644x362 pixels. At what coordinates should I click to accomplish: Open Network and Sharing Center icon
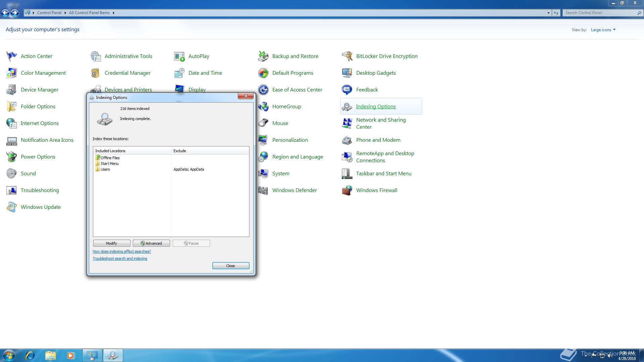(347, 123)
